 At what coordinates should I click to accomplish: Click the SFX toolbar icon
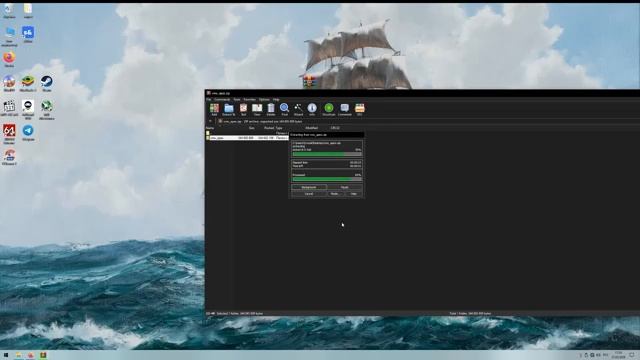(360, 108)
